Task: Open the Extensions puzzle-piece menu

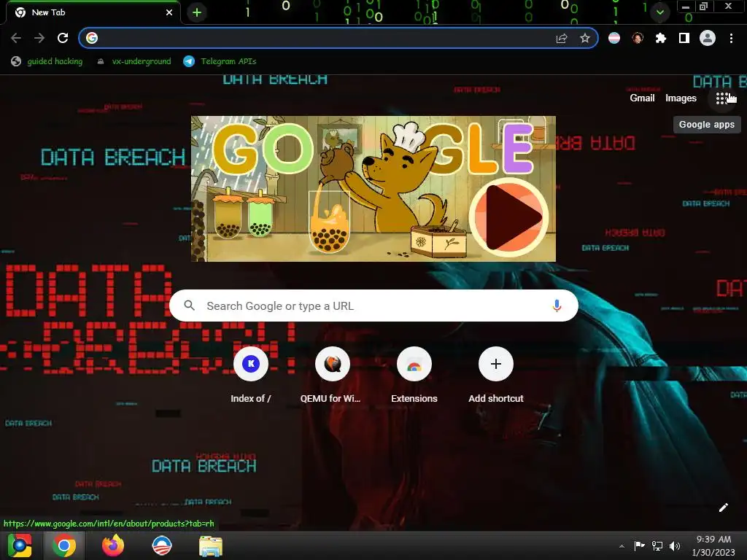Action: (661, 38)
